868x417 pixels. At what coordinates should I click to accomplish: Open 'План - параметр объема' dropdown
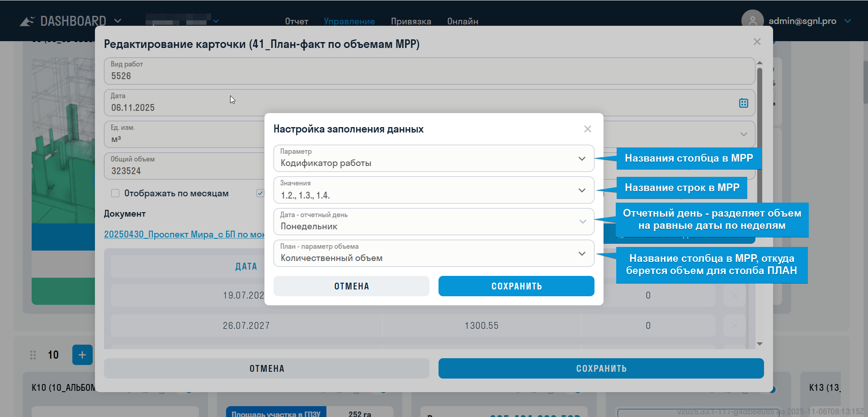point(581,254)
